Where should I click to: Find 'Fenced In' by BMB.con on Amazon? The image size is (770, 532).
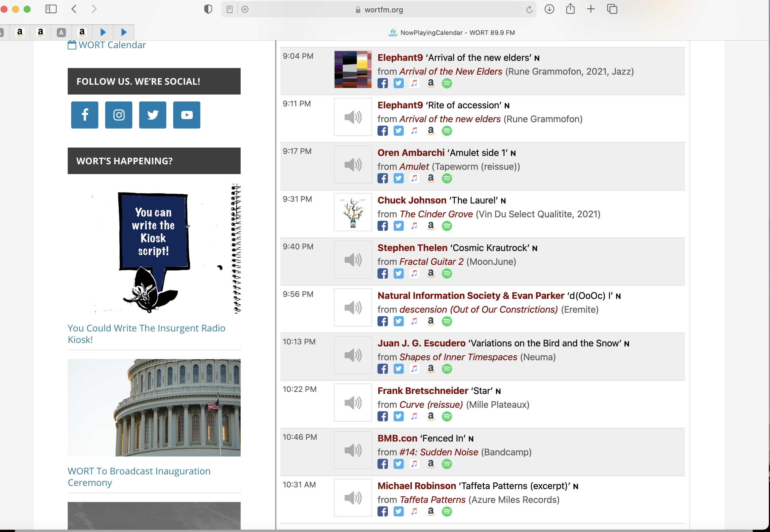click(x=431, y=464)
